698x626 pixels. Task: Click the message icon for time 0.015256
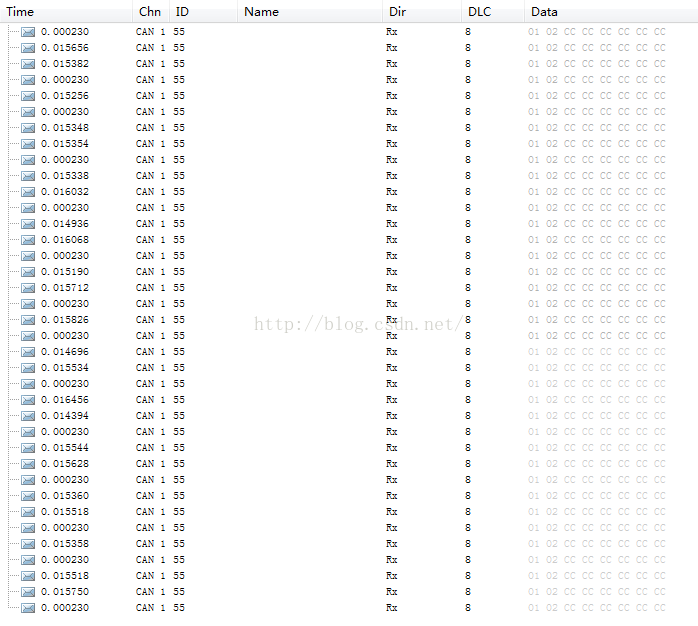tap(28, 96)
